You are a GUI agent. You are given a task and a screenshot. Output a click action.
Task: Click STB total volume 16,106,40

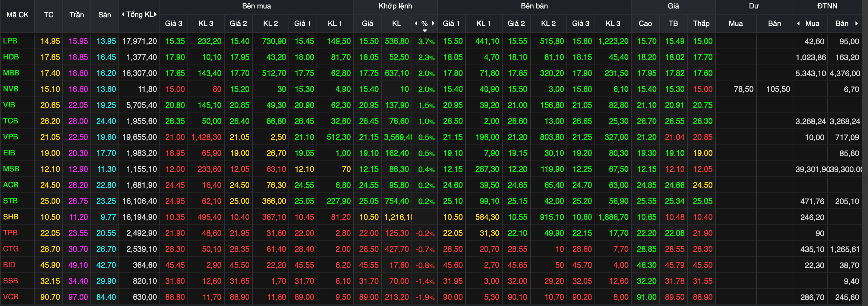[140, 201]
